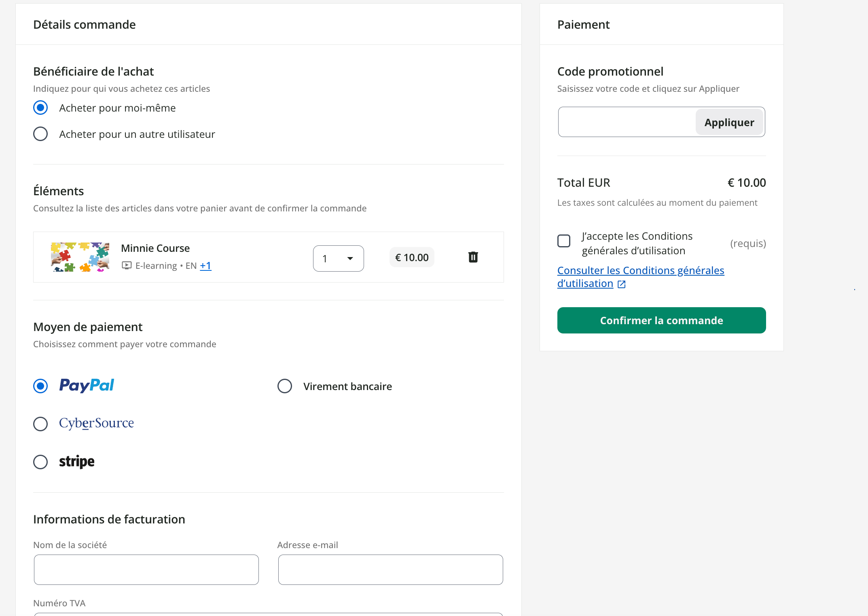Screen dimensions: 868x616
Task: Select Acheter pour moi-même radio button
Action: point(40,108)
